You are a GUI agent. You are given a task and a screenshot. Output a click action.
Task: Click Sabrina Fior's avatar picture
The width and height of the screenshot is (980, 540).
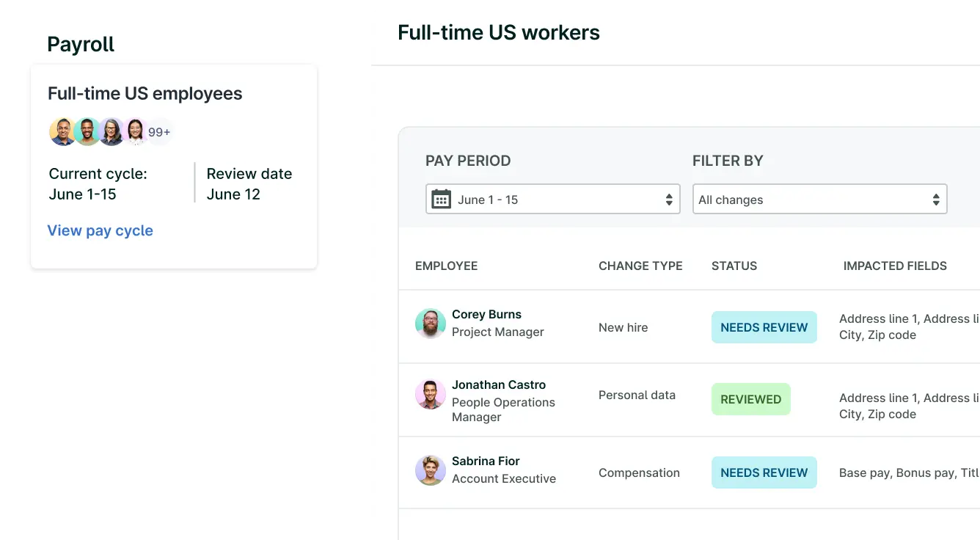click(x=431, y=470)
